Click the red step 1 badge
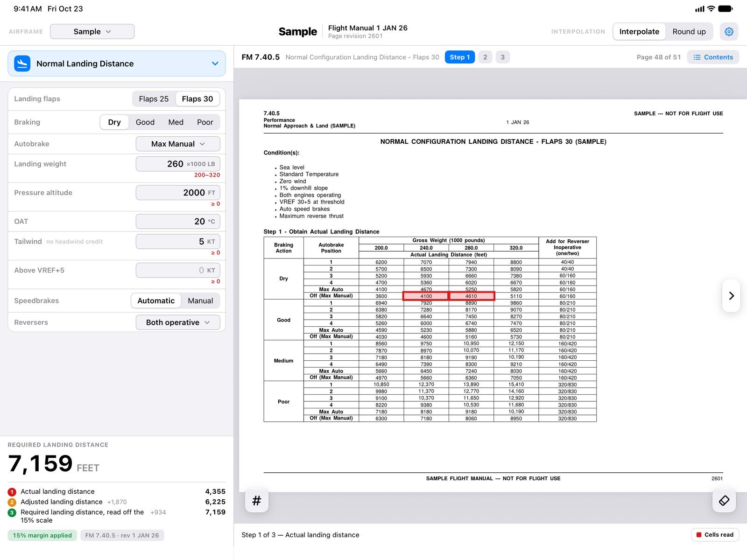 coord(12,492)
